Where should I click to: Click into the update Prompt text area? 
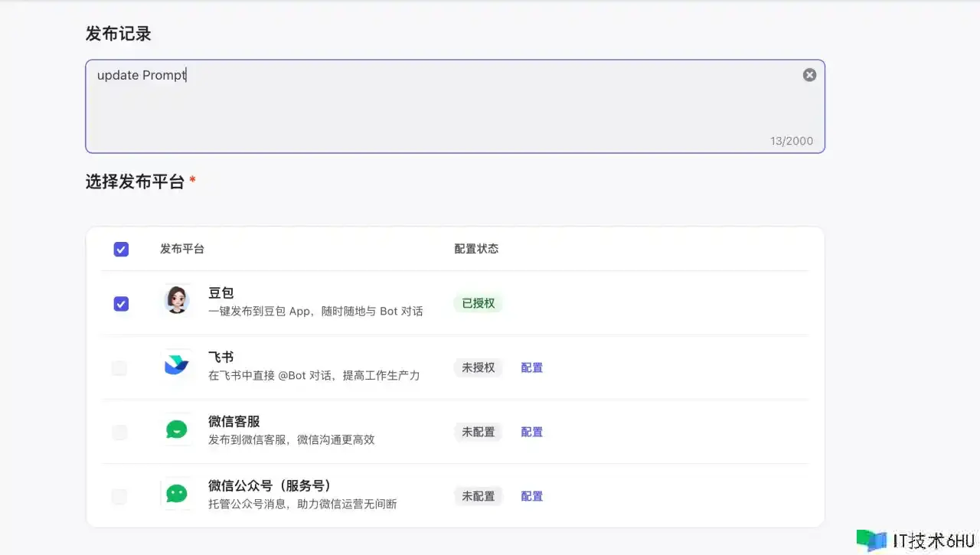coord(455,106)
